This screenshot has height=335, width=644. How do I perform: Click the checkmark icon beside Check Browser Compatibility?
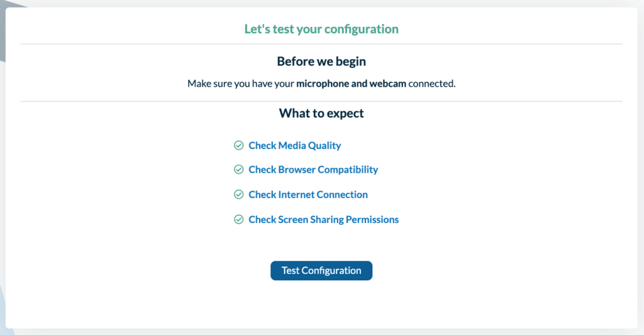click(239, 170)
